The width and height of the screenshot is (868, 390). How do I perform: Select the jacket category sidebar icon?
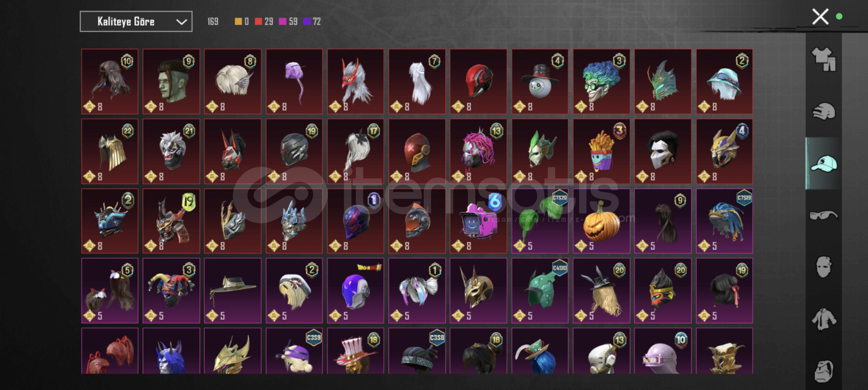(824, 319)
